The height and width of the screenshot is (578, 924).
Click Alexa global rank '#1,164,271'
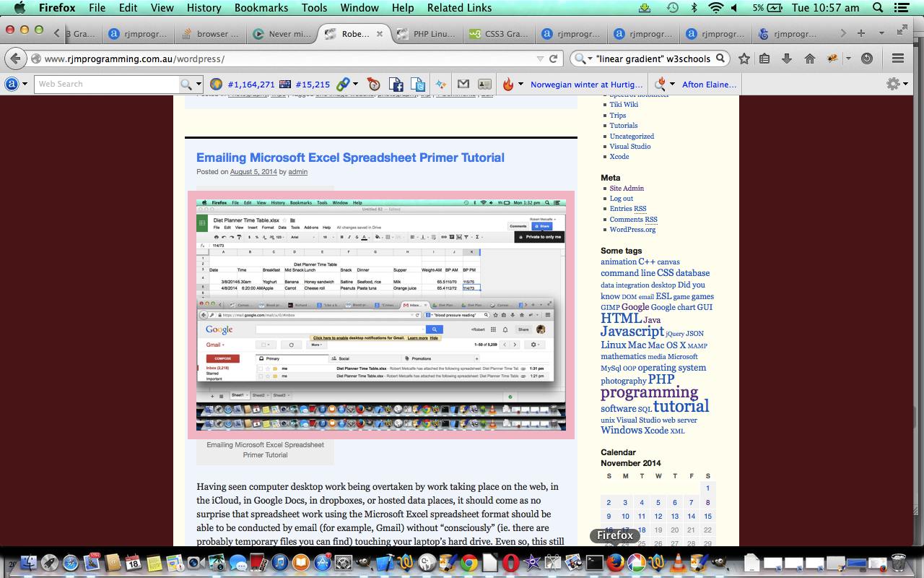pyautogui.click(x=250, y=85)
